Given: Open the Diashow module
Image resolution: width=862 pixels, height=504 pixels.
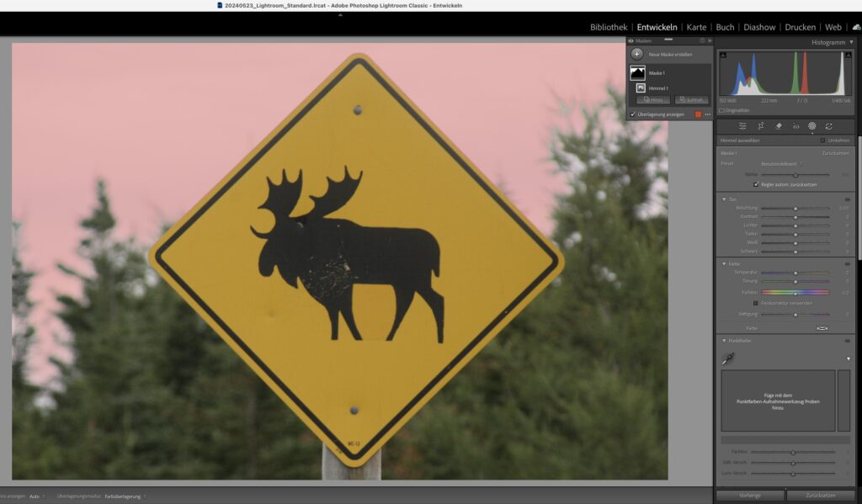Looking at the screenshot, I should tap(759, 27).
